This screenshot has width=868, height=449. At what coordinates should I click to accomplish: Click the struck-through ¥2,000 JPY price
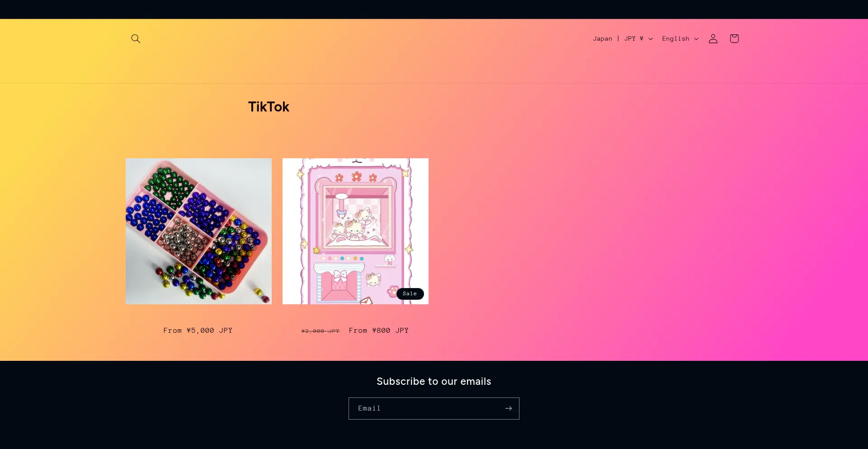point(321,331)
